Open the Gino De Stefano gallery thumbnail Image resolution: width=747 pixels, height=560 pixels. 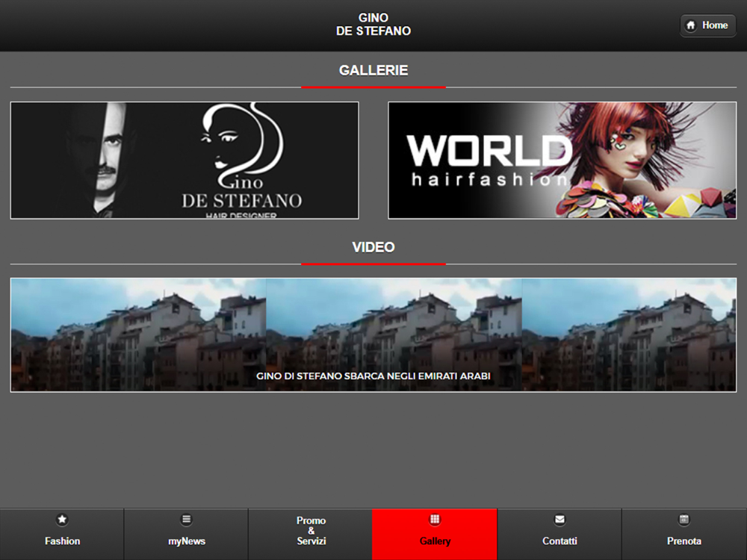(185, 161)
